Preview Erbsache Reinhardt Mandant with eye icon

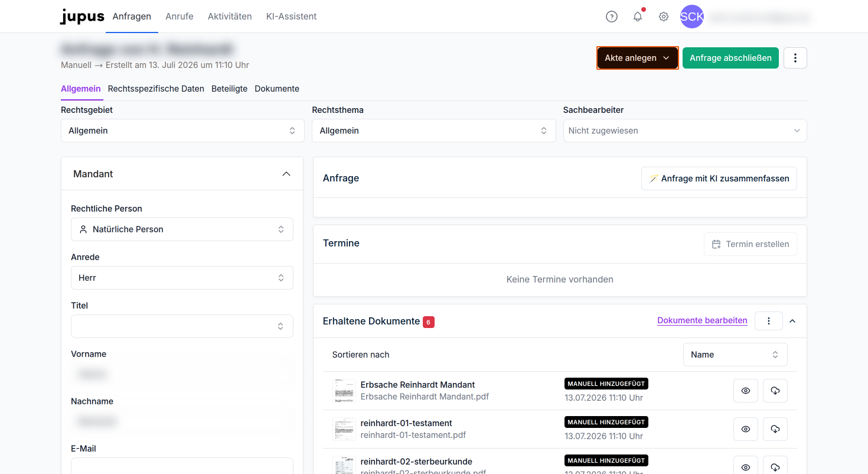pyautogui.click(x=746, y=391)
